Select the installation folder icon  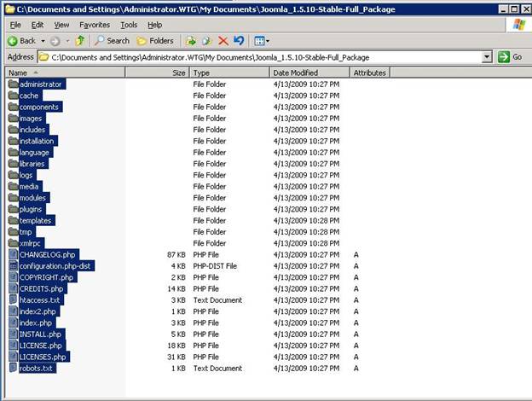[14, 141]
